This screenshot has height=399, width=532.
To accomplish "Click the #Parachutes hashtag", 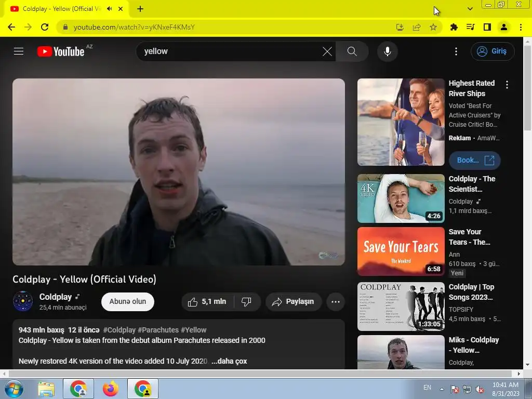I will click(158, 330).
